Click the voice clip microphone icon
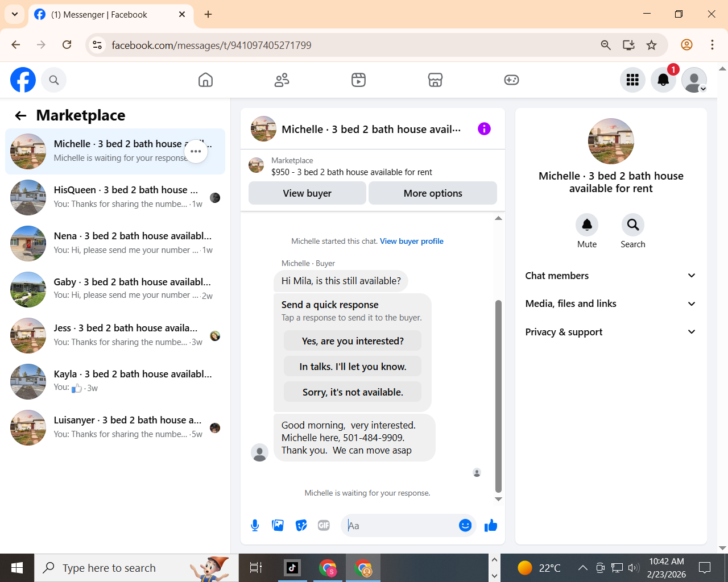The width and height of the screenshot is (728, 582). coord(255,526)
